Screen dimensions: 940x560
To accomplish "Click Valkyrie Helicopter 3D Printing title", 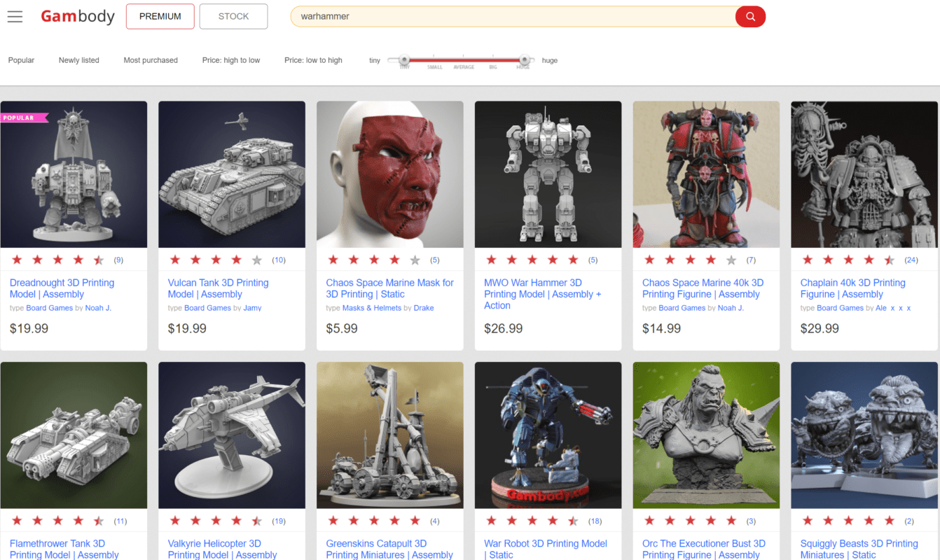I will coord(223,549).
